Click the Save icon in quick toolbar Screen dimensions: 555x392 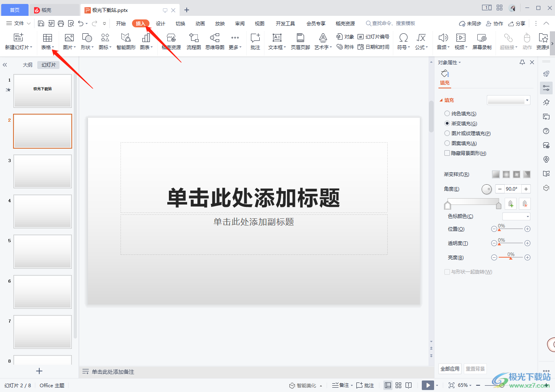click(x=41, y=23)
